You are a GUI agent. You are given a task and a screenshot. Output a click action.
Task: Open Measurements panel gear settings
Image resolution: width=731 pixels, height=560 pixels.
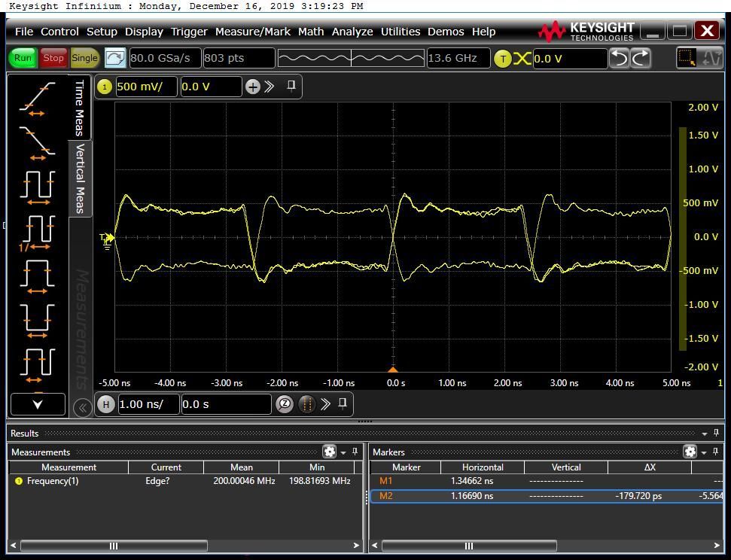point(329,452)
